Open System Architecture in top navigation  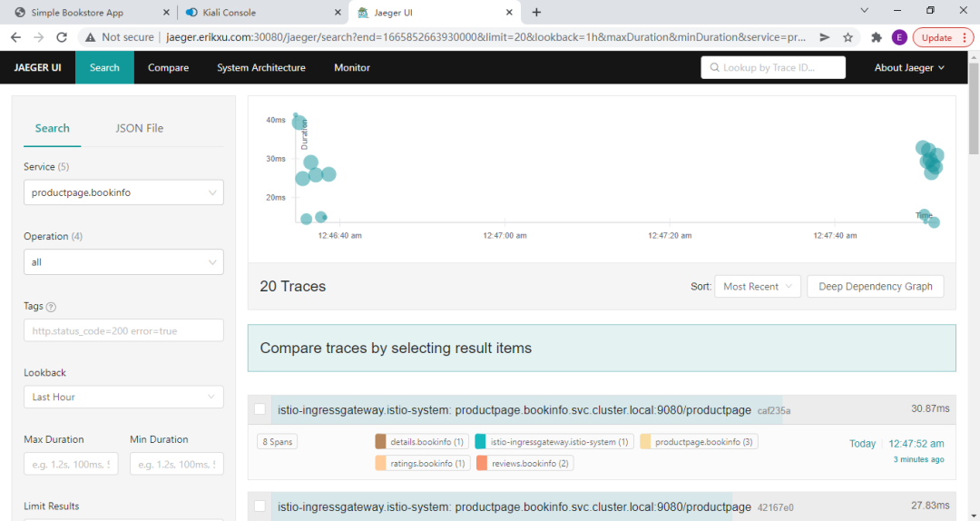(x=261, y=68)
